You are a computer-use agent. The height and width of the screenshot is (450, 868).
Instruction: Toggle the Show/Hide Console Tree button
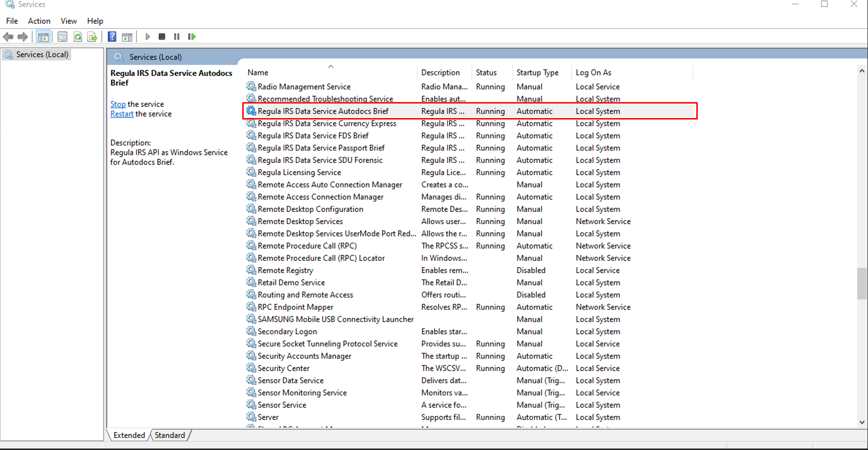point(43,37)
